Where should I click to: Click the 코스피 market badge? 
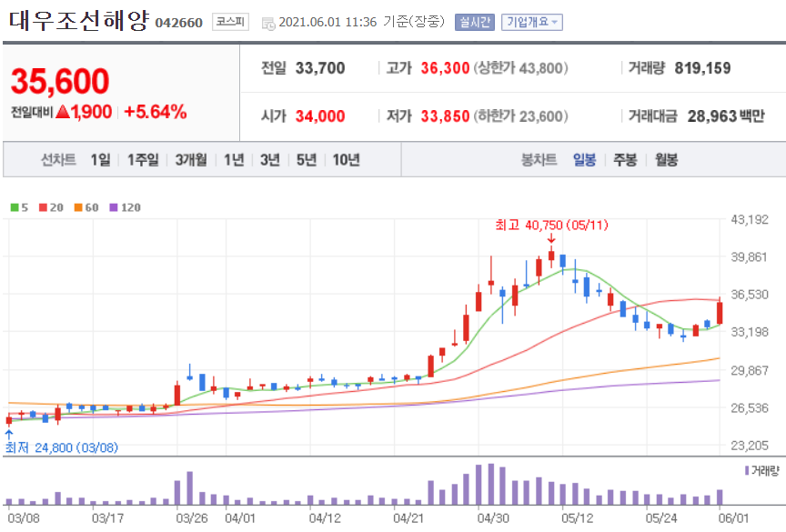click(230, 22)
